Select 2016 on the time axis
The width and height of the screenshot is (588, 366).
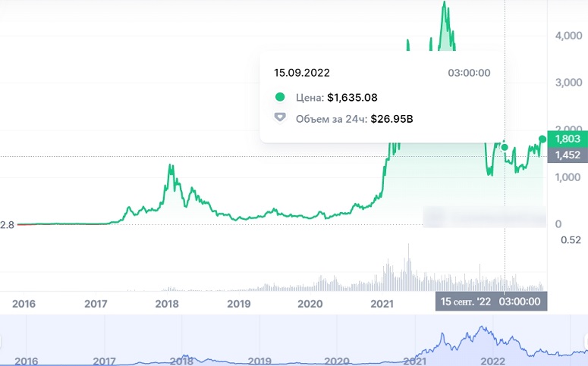point(24,304)
